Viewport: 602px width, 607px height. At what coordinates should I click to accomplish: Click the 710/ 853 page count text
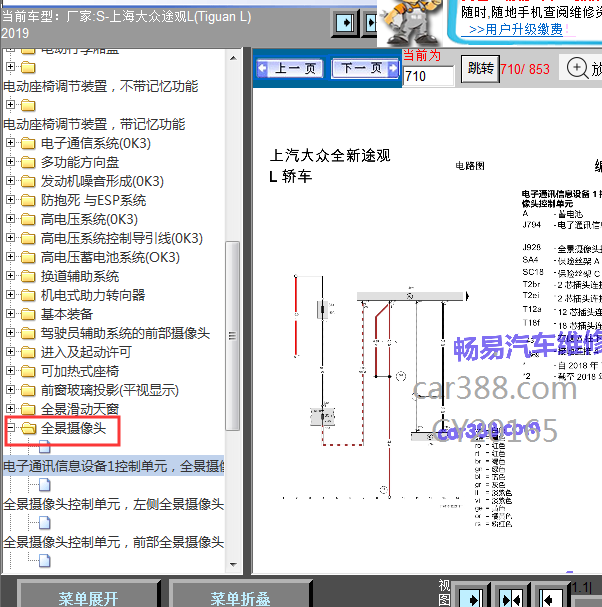coord(525,69)
